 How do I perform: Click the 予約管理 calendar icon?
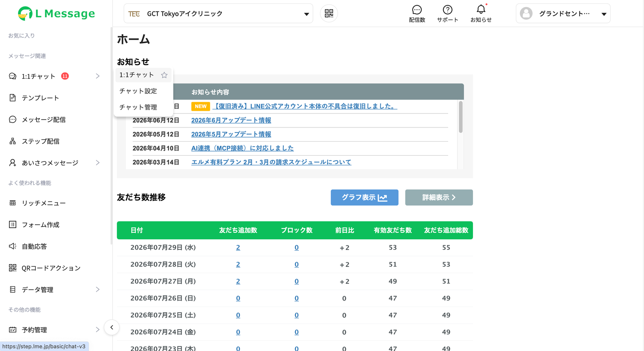tap(12, 330)
